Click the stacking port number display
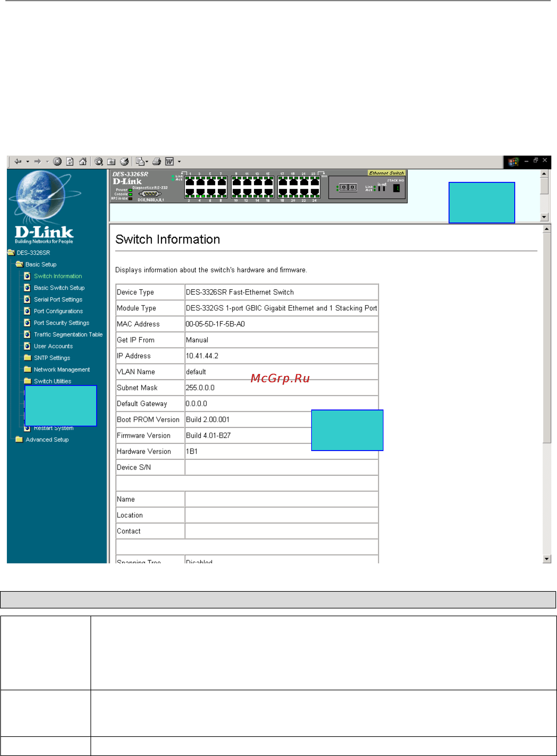The height and width of the screenshot is (756, 557). click(397, 188)
